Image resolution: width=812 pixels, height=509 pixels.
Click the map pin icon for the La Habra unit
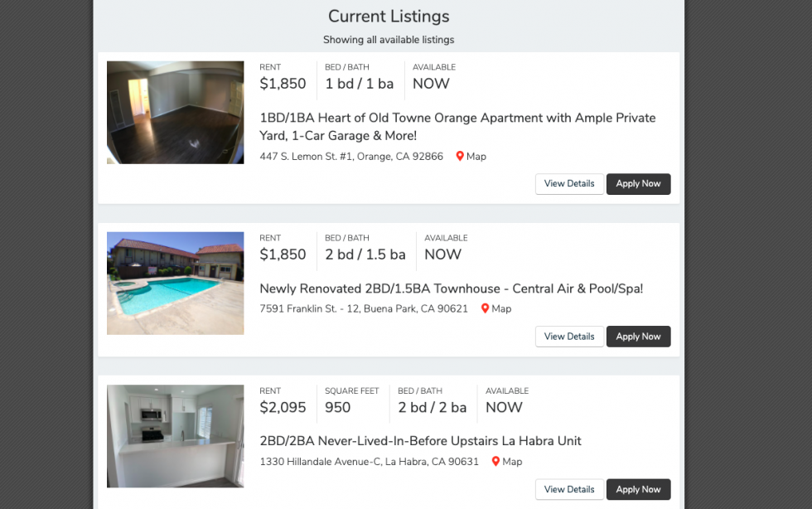pyautogui.click(x=495, y=461)
